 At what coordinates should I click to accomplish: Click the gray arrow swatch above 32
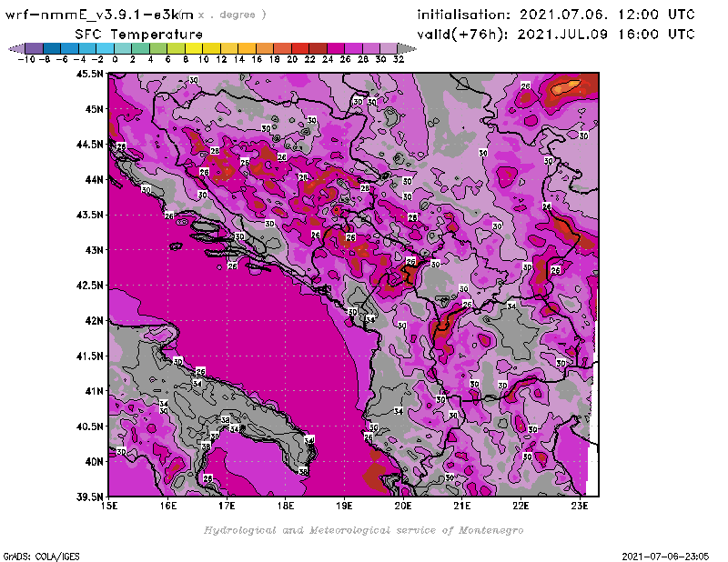tap(407, 48)
